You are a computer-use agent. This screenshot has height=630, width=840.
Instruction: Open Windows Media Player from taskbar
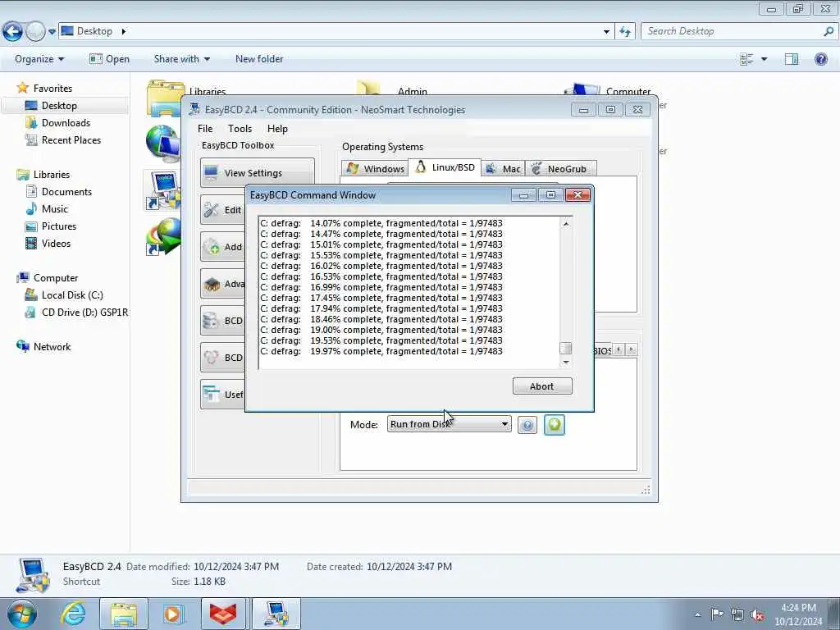point(172,614)
